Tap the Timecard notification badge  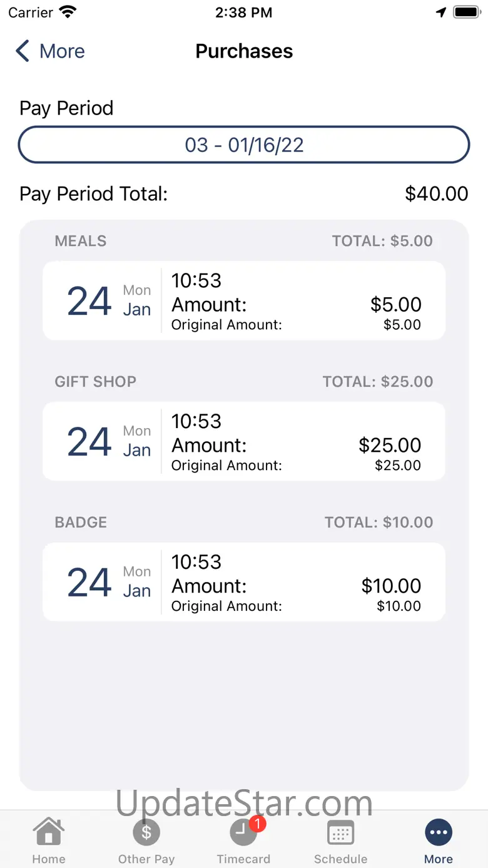(257, 824)
